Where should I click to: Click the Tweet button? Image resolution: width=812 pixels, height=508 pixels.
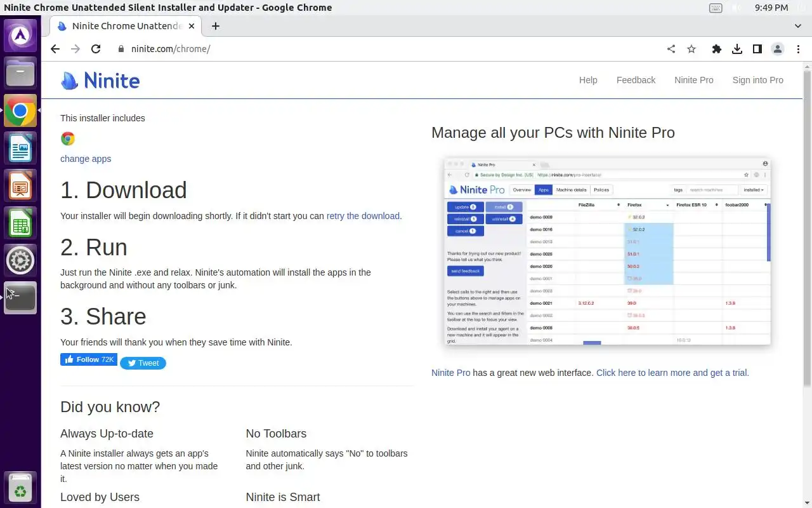click(x=143, y=363)
